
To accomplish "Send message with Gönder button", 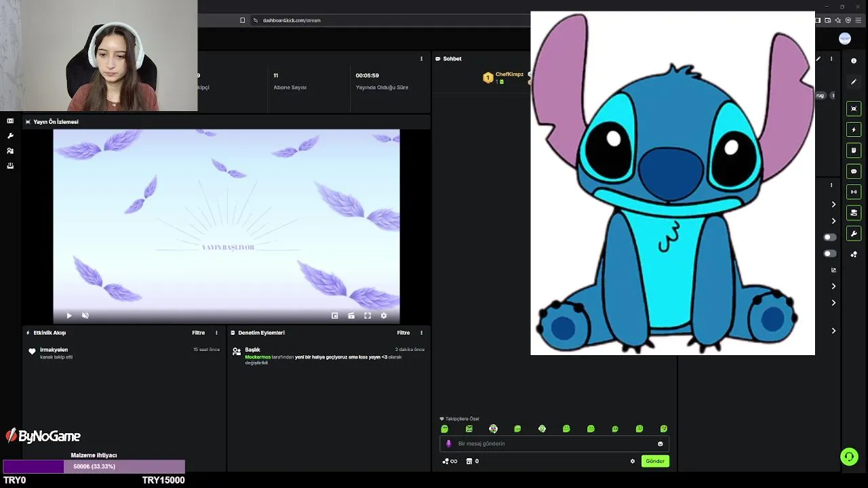I will coord(655,461).
